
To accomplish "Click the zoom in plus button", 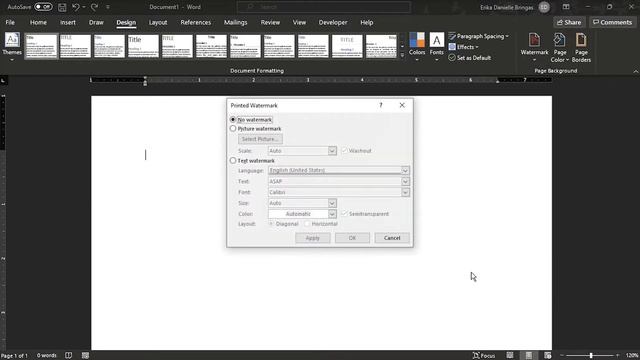I will tap(618, 356).
